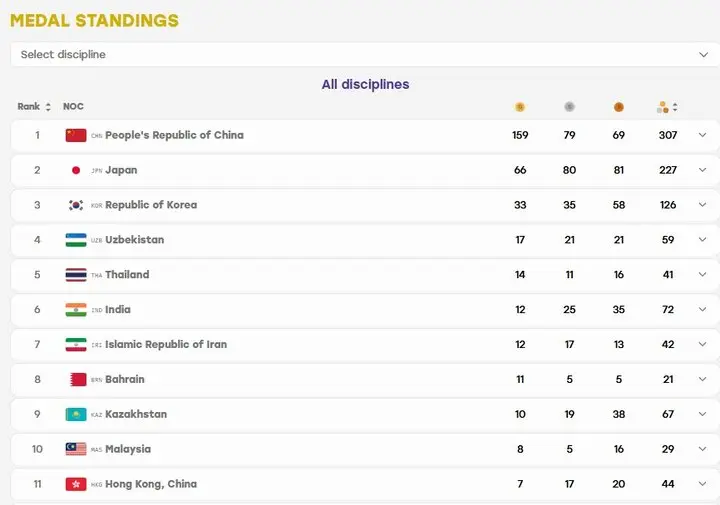The width and height of the screenshot is (720, 505).
Task: Click Hong Kong's total of 44
Action: tap(668, 484)
